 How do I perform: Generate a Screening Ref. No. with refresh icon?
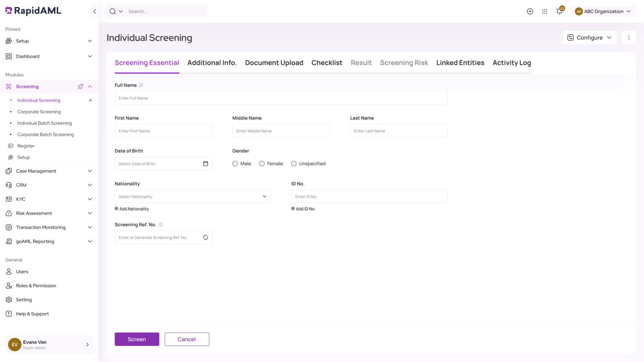tap(205, 237)
